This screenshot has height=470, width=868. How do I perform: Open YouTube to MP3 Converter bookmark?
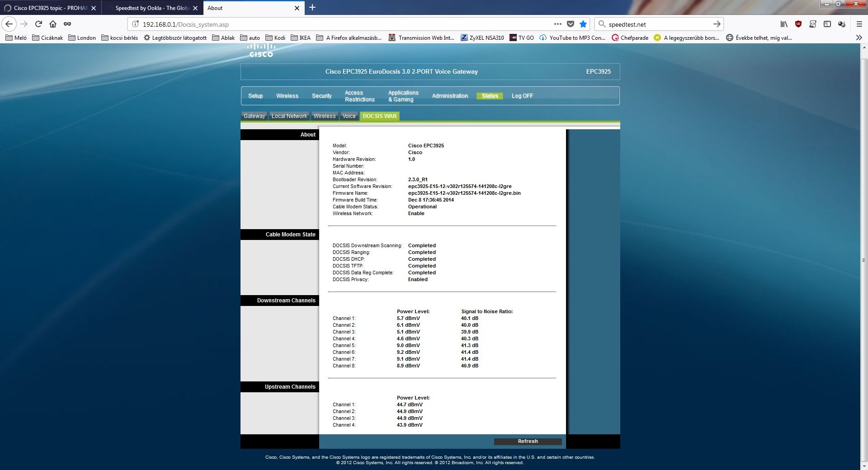pos(572,38)
